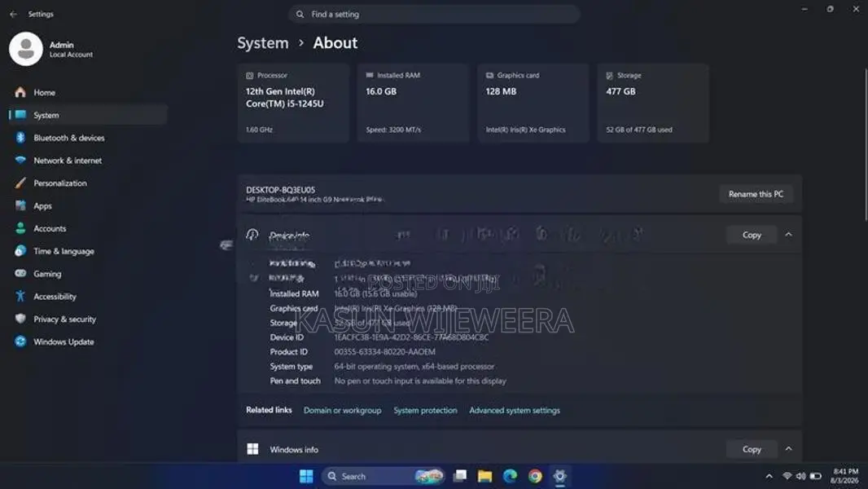Viewport: 868px width, 489px height.
Task: Open Advanced system settings link
Action: [515, 411]
